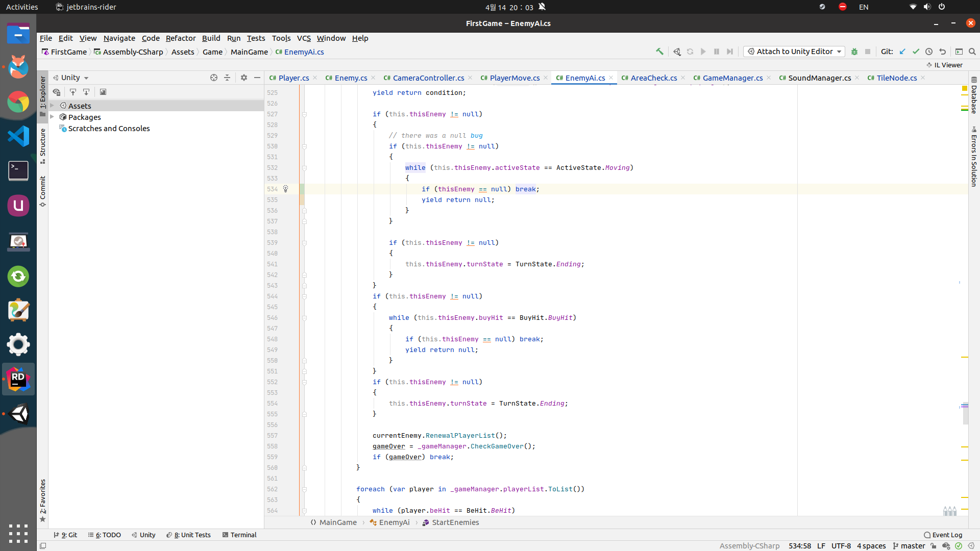980x551 pixels.
Task: Toggle tool window bars at the status bar's left end
Action: click(43, 546)
